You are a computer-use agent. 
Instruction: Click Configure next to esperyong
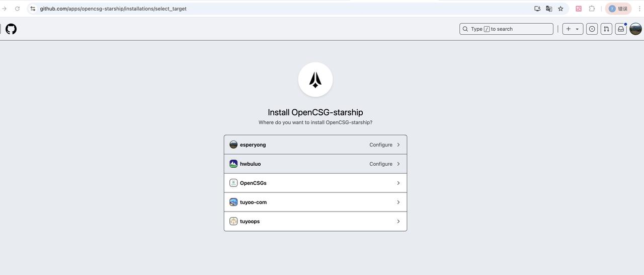[x=381, y=145]
